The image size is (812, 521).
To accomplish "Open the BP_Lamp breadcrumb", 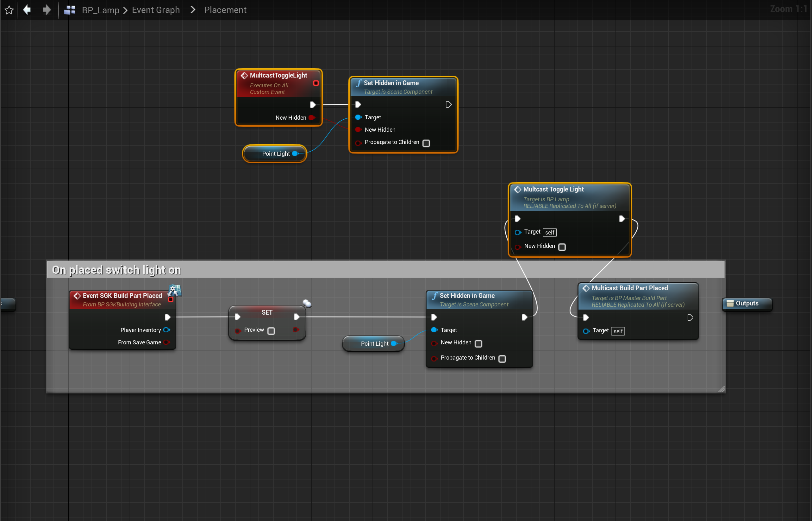I will [x=100, y=10].
